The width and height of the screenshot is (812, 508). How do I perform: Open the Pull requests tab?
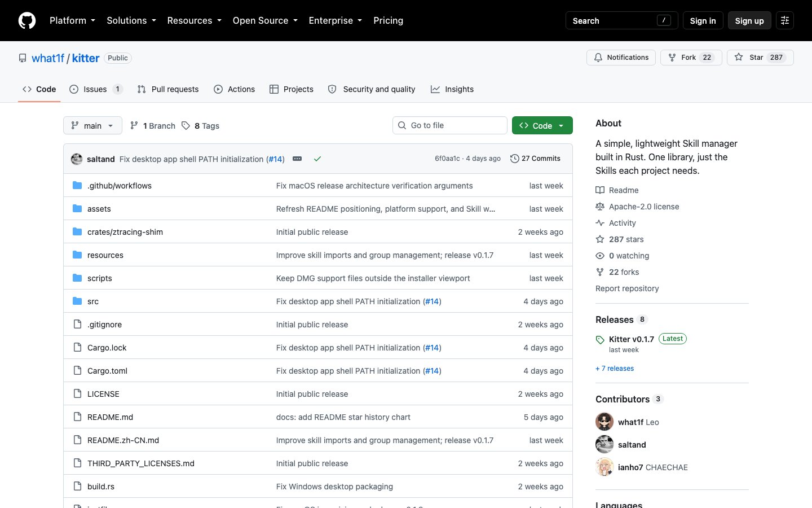point(168,89)
